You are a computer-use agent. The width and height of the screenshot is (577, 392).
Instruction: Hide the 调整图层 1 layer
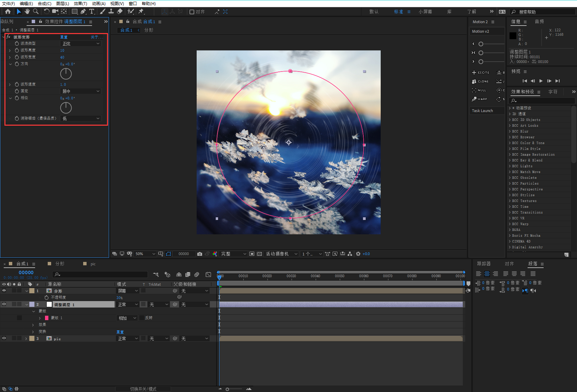(x=4, y=304)
